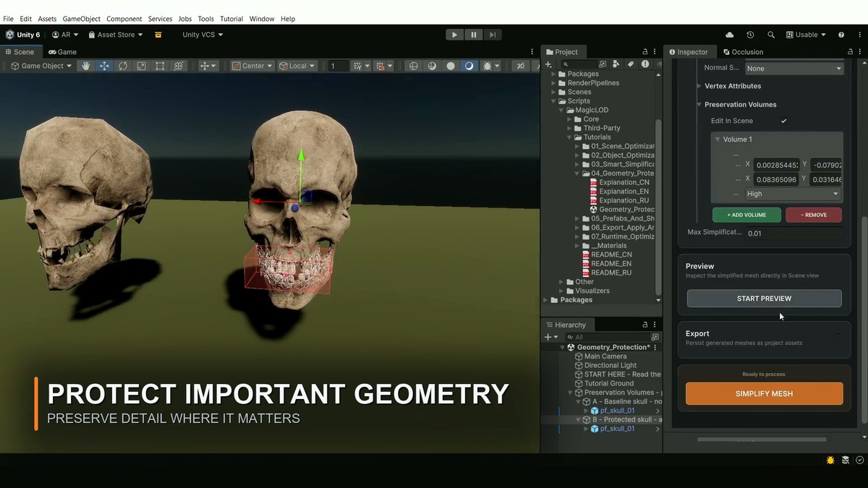Open the wireframe draw mode icon
This screenshot has height=488, width=868.
(x=414, y=66)
